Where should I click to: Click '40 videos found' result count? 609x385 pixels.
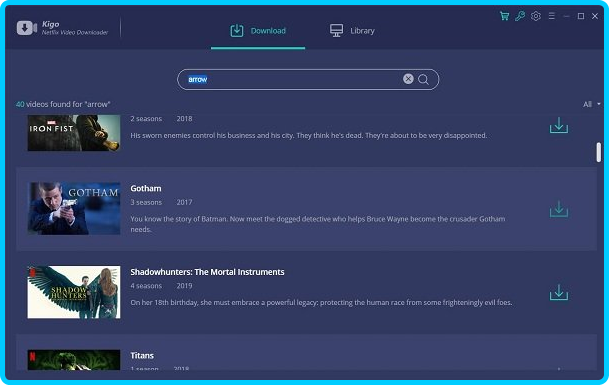[63, 104]
